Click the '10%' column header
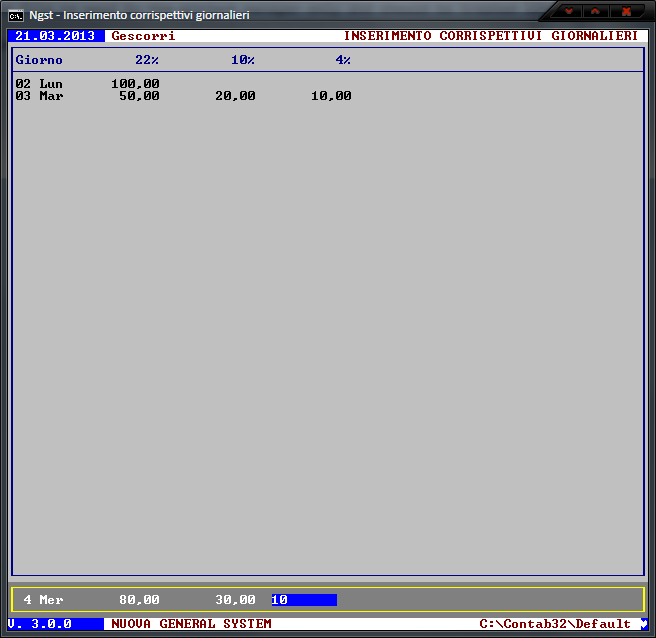This screenshot has height=638, width=656. (x=243, y=60)
